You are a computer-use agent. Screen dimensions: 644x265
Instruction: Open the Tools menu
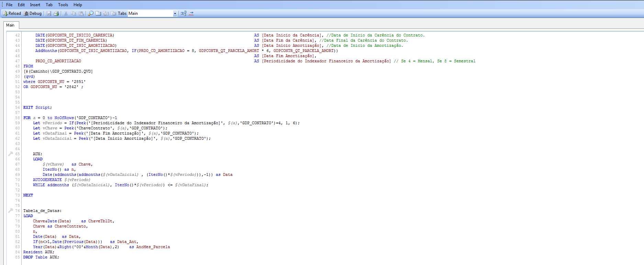pyautogui.click(x=63, y=5)
